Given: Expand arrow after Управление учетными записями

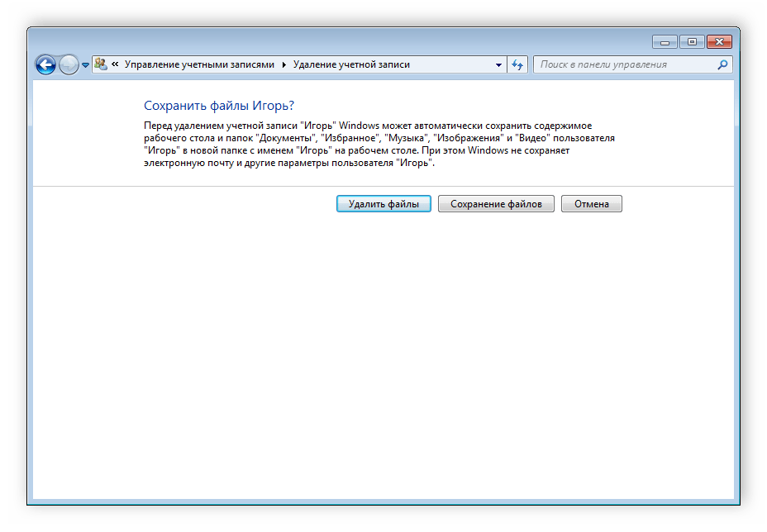Looking at the screenshot, I should [284, 64].
